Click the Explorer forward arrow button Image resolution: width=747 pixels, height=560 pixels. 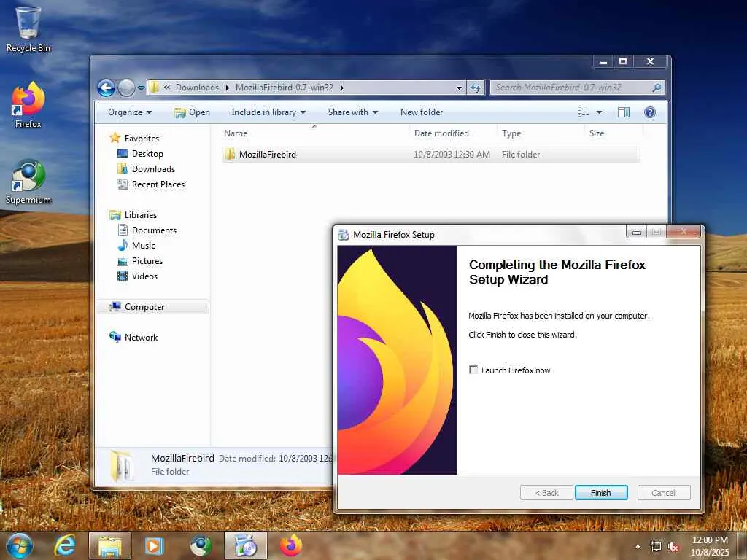126,87
